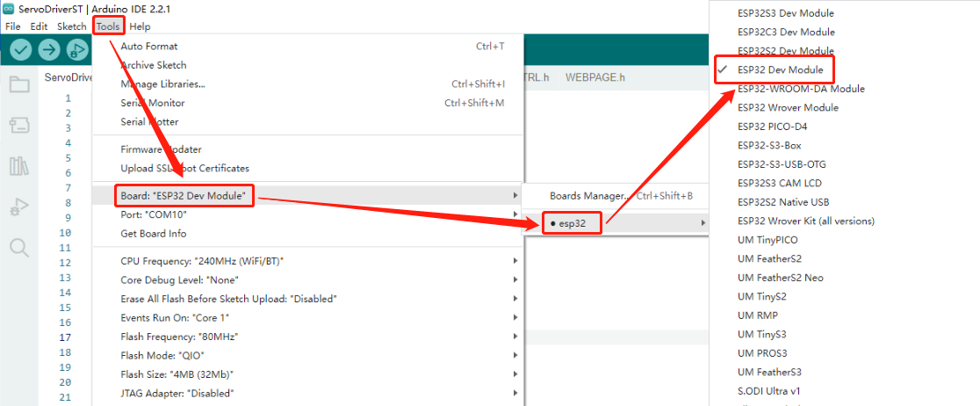980x406 pixels.
Task: Switch to the WEBPAGE.h tab
Action: pos(595,77)
